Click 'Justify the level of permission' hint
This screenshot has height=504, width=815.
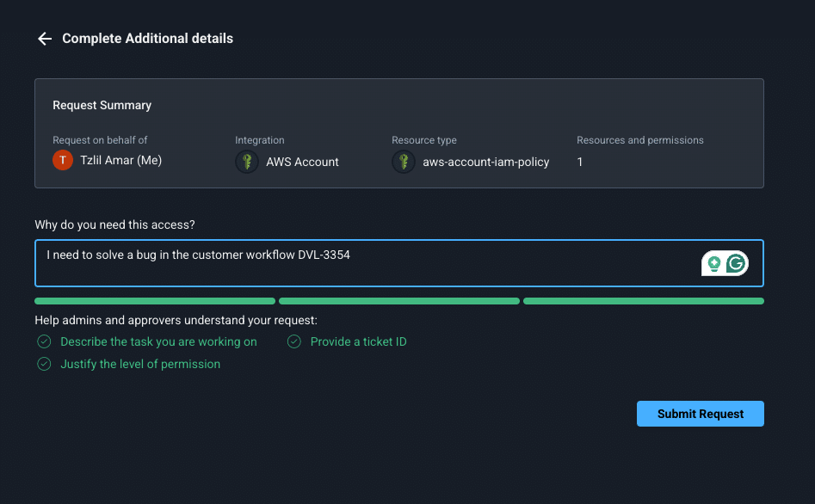(x=140, y=365)
